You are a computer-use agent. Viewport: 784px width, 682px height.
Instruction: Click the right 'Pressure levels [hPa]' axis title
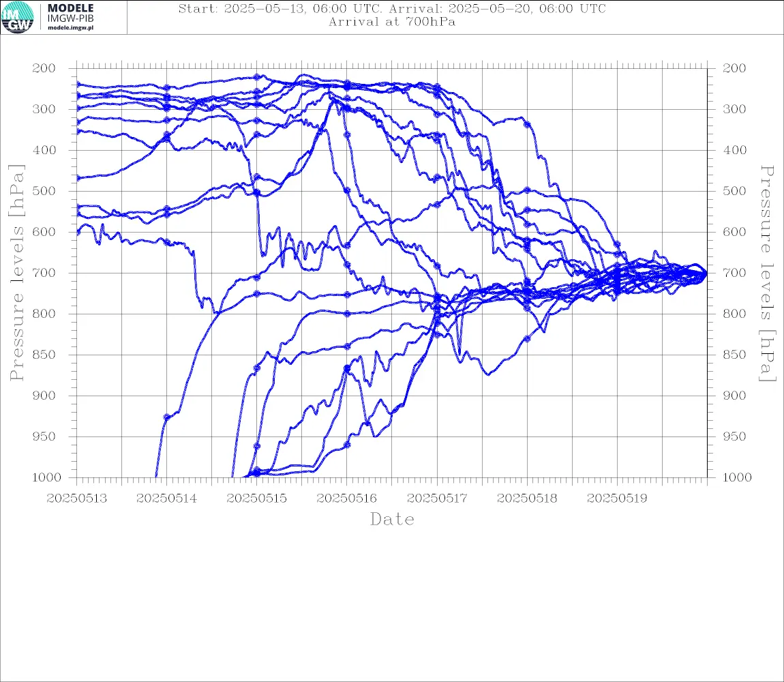768,273
